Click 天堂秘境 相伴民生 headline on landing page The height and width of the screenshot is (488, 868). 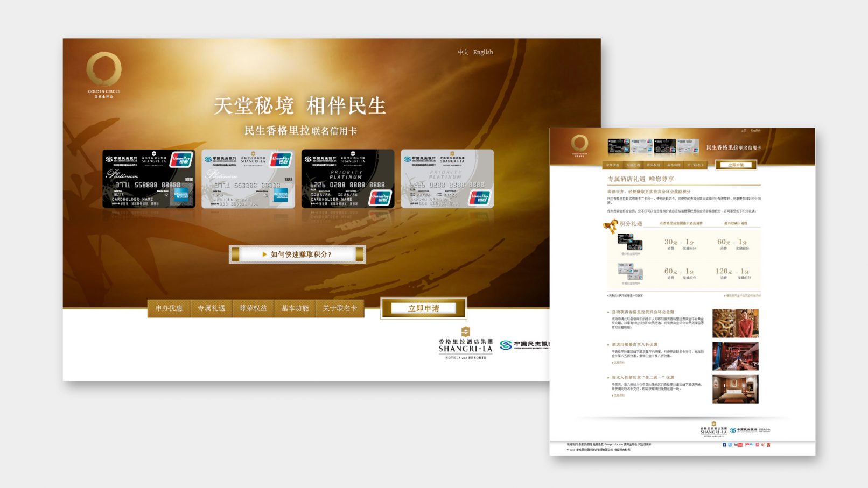(x=300, y=105)
